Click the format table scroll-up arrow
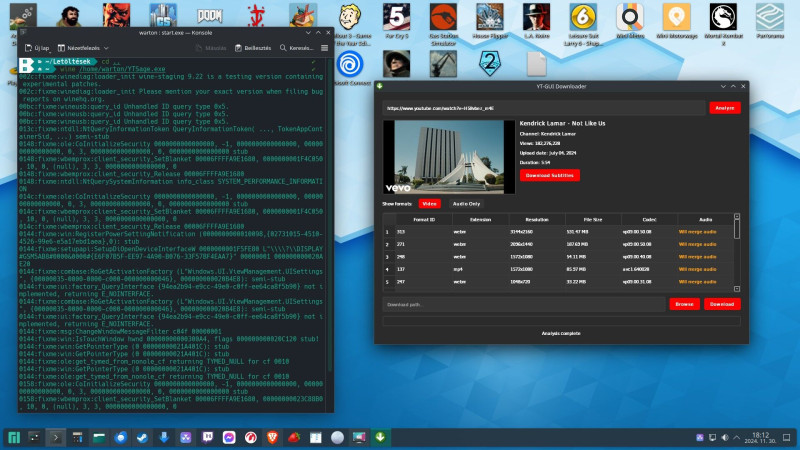 point(737,217)
